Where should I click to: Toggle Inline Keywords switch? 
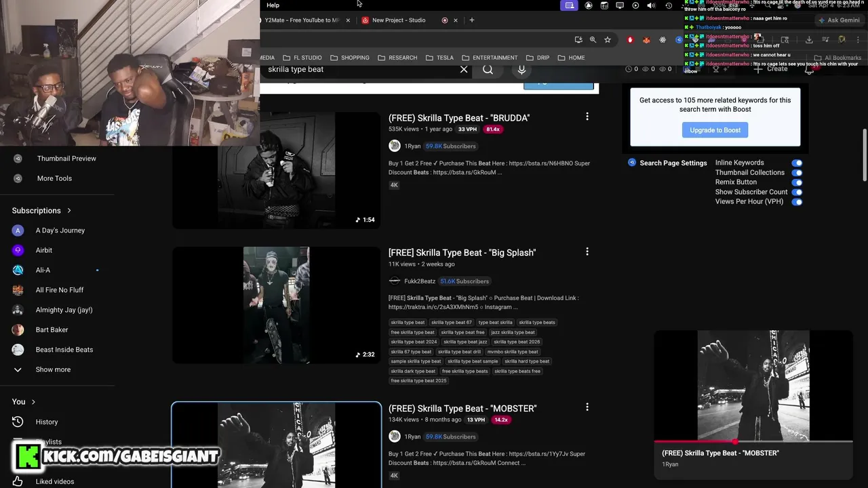click(x=797, y=163)
